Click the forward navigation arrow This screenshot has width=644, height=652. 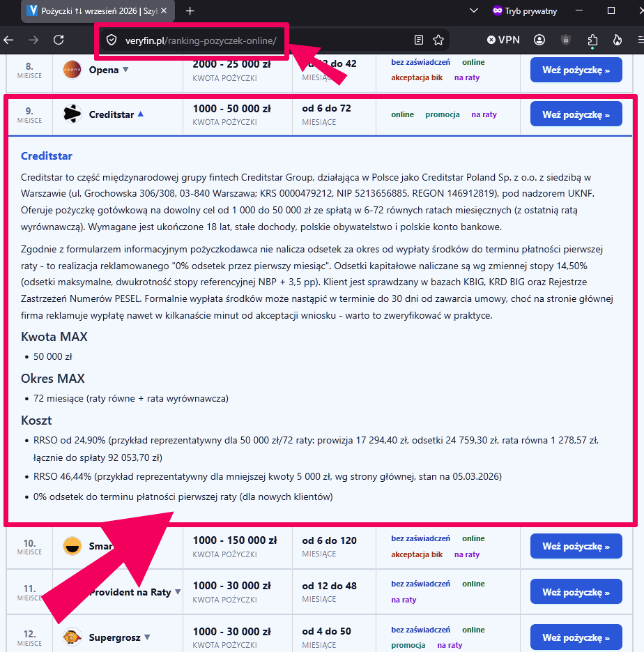[x=33, y=40]
